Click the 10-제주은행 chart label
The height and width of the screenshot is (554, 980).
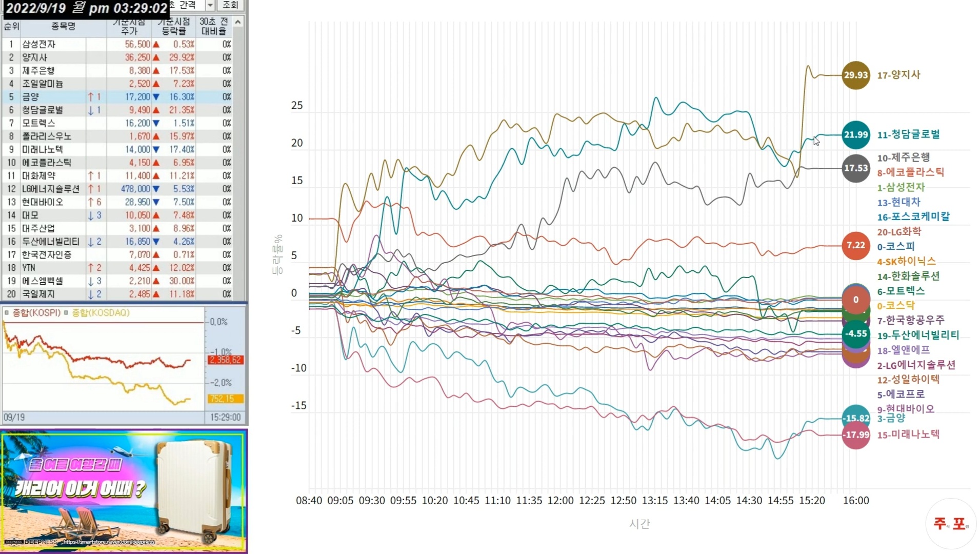coord(903,157)
